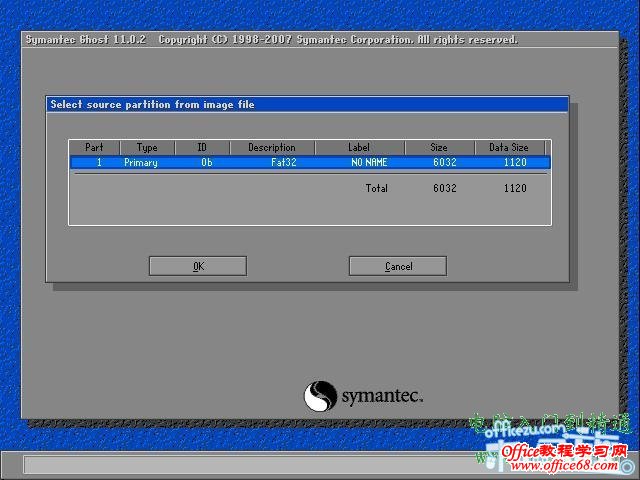Screen dimensions: 640x480
Task: Click the Size column header
Action: [440, 147]
